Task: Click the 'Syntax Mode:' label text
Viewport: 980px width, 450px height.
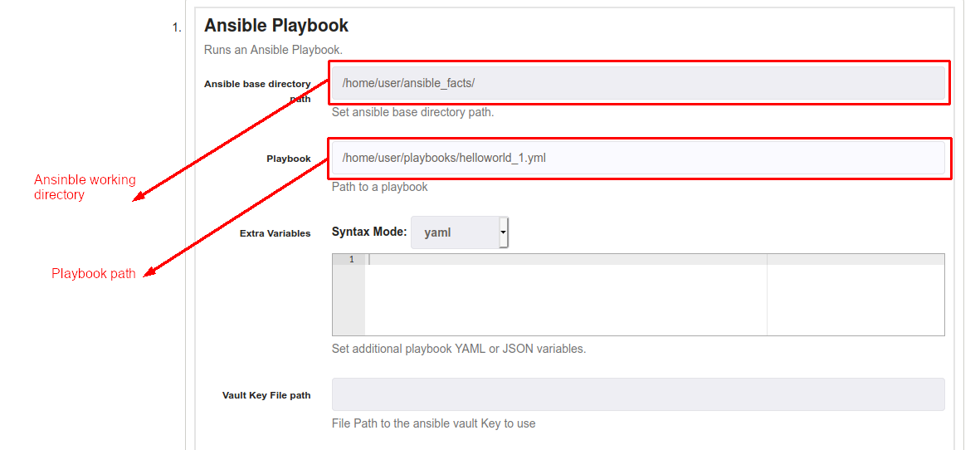Action: (369, 232)
